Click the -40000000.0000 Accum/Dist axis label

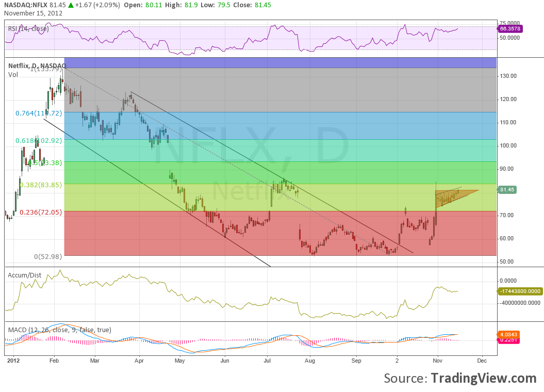point(520,303)
